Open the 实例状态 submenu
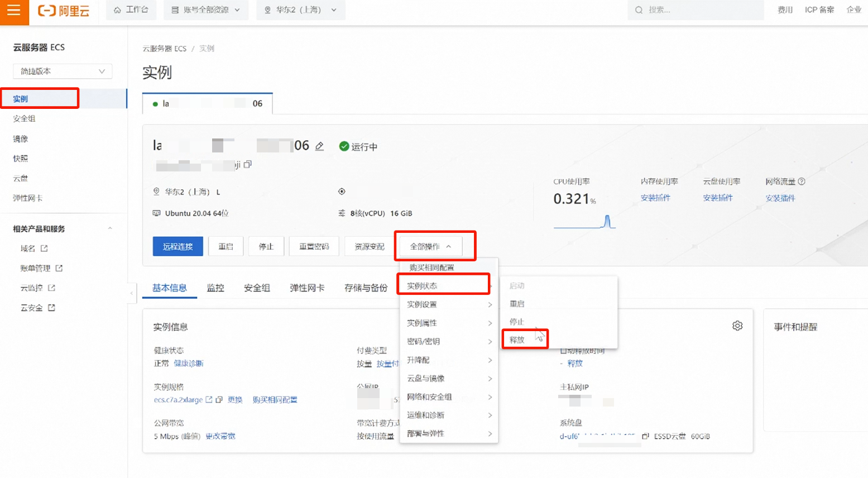Viewport: 868px width, 478px height. click(x=449, y=286)
